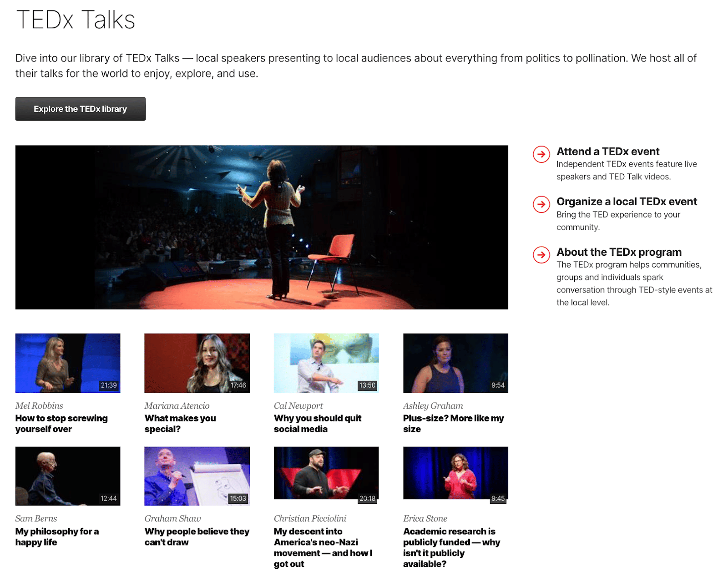
Task: Select the Cal Newport talk thumbnail
Action: [x=326, y=363]
